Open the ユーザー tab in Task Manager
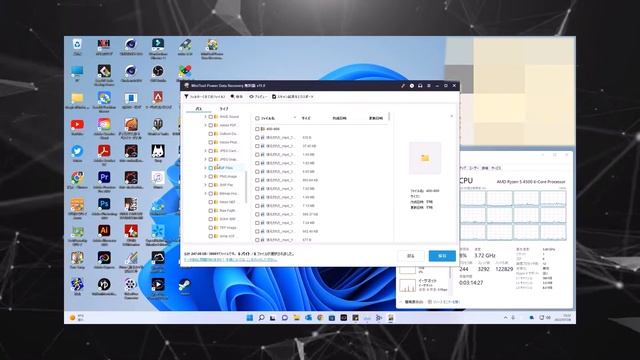 click(473, 168)
